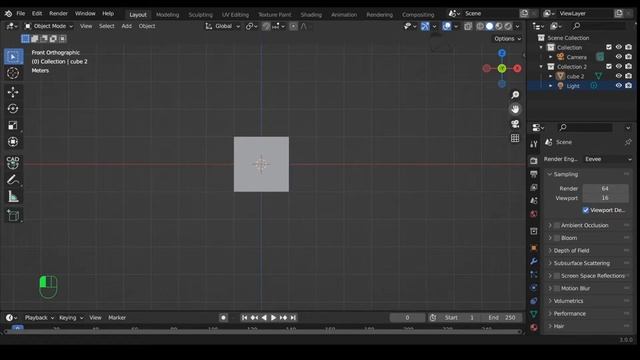Image resolution: width=640 pixels, height=360 pixels.
Task: Click the current frame number field
Action: click(407, 318)
